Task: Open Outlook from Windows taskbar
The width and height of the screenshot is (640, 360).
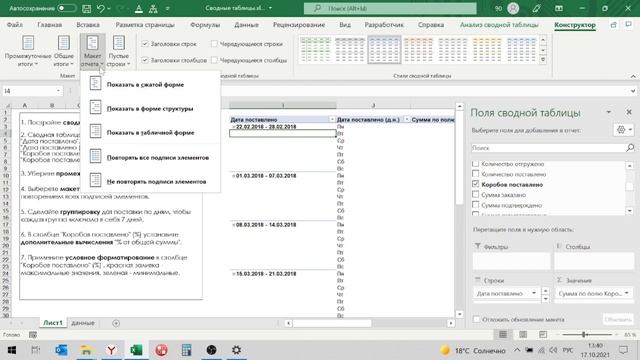Action: (61, 350)
